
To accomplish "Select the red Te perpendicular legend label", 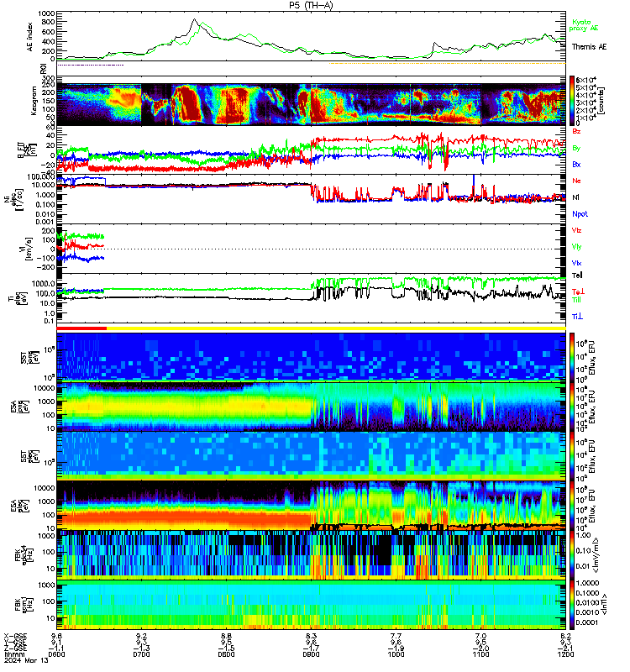I will click(578, 291).
